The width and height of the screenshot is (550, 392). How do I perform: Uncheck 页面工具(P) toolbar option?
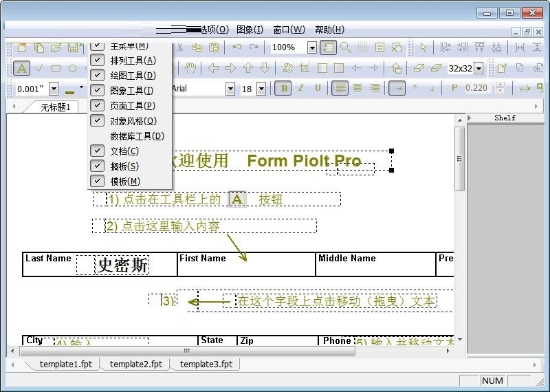coord(130,106)
